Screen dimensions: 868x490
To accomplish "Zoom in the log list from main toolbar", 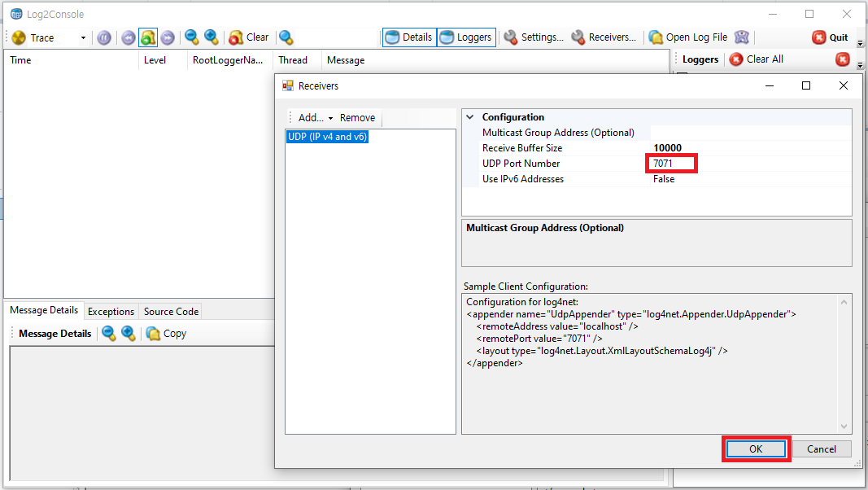I will coord(212,37).
